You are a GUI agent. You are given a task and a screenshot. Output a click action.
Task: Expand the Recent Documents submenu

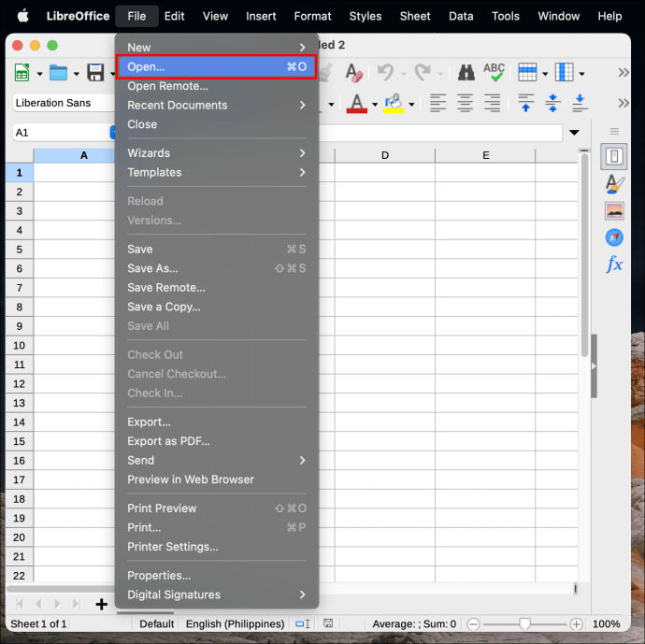(x=217, y=106)
